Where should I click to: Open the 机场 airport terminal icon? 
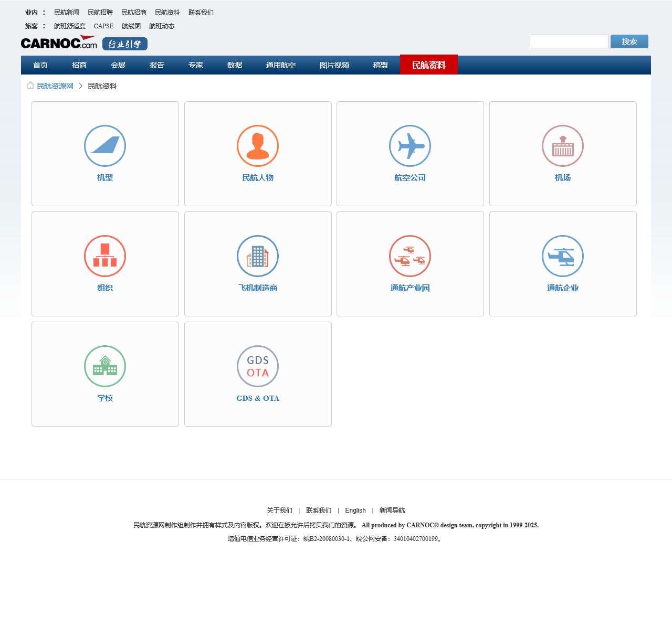pyautogui.click(x=563, y=146)
